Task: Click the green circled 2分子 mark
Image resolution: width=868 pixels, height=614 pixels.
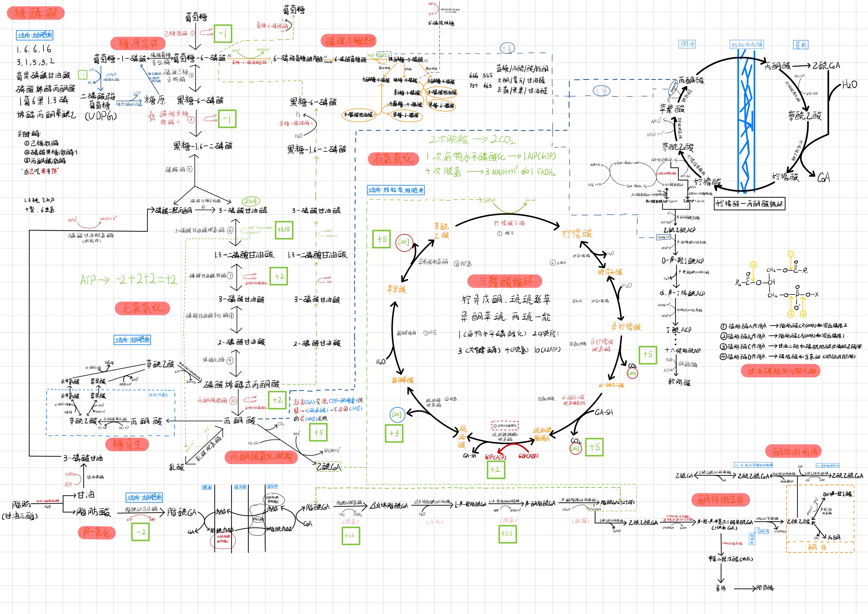Action: pyautogui.click(x=251, y=201)
